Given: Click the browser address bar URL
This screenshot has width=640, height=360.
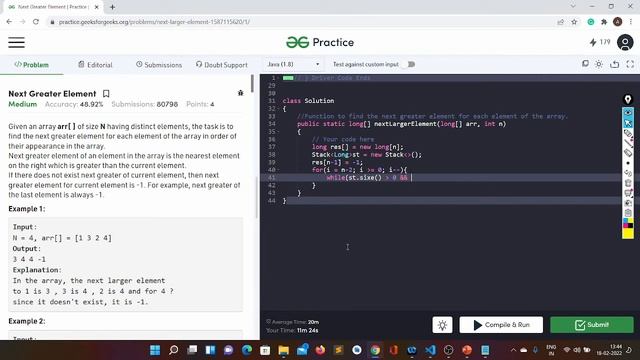Looking at the screenshot, I should [154, 22].
